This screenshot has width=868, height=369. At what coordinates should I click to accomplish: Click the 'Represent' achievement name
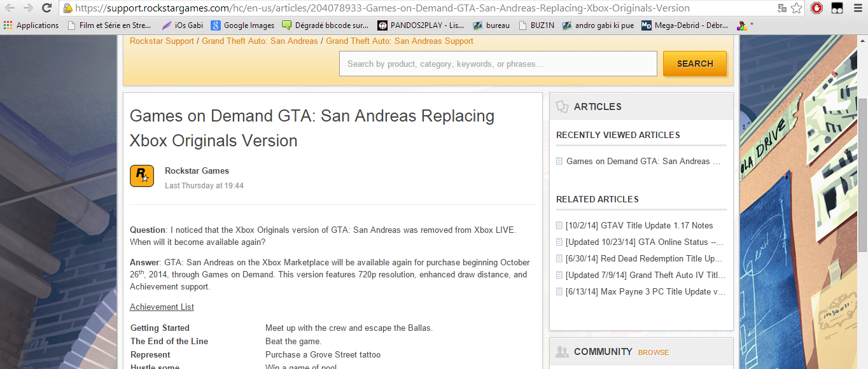[x=150, y=355]
